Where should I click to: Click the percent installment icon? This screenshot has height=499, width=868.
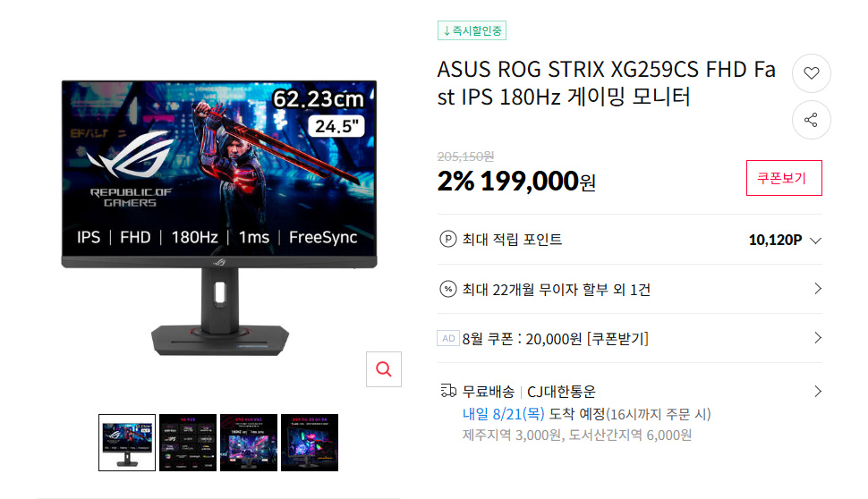click(447, 289)
